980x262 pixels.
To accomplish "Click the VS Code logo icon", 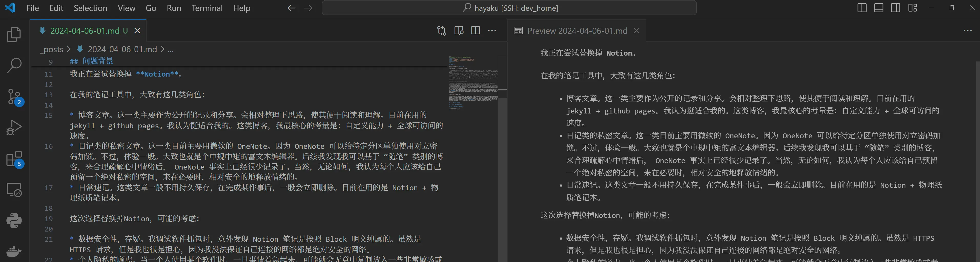I will click(10, 8).
